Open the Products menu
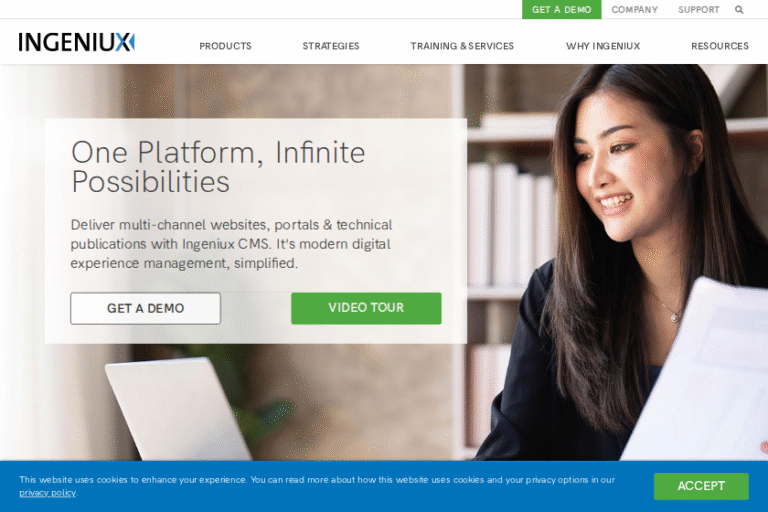Image resolution: width=768 pixels, height=512 pixels. pos(225,46)
